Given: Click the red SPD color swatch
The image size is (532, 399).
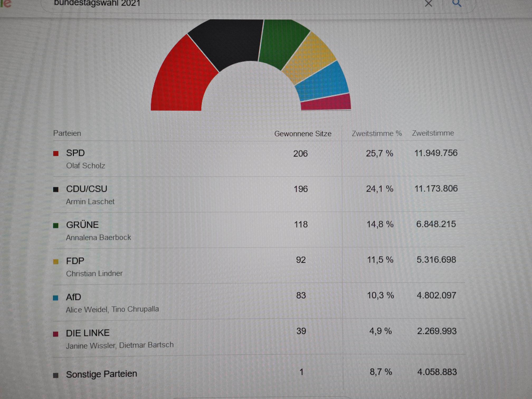Looking at the screenshot, I should (56, 154).
